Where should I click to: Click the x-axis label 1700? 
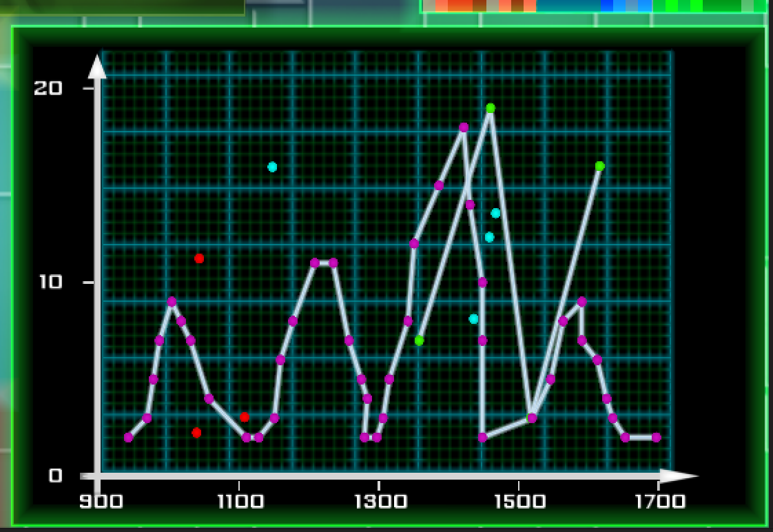(x=660, y=502)
